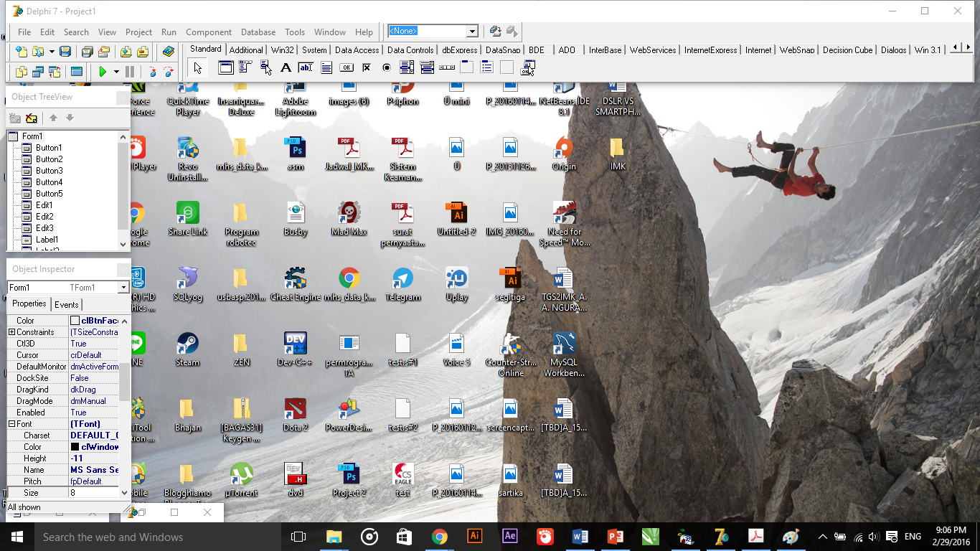The image size is (980, 551).
Task: Click the Step Over debug icon
Action: (x=169, y=72)
